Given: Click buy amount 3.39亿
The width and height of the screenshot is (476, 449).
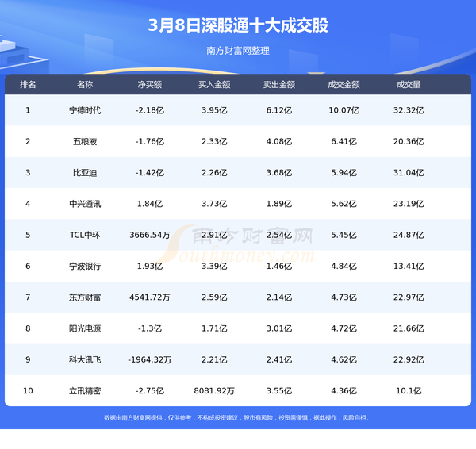Looking at the screenshot, I should pos(214,267).
